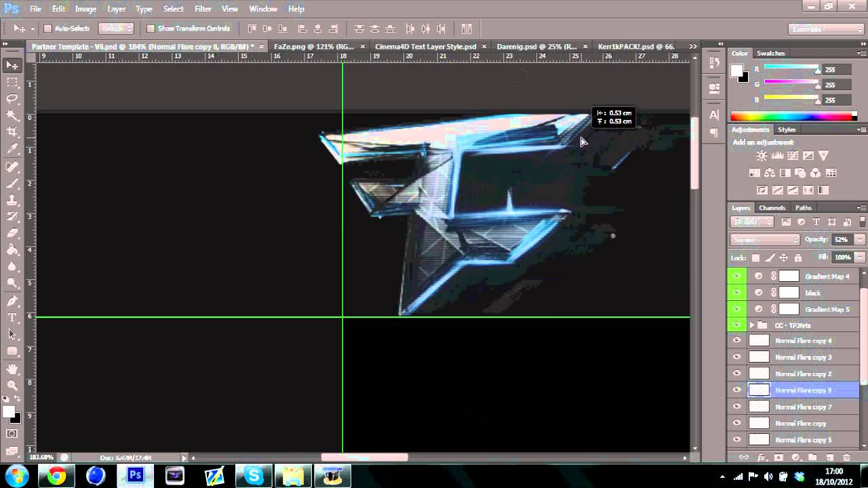Select the Eyedropper tool
This screenshot has height=488, width=868.
pyautogui.click(x=12, y=149)
